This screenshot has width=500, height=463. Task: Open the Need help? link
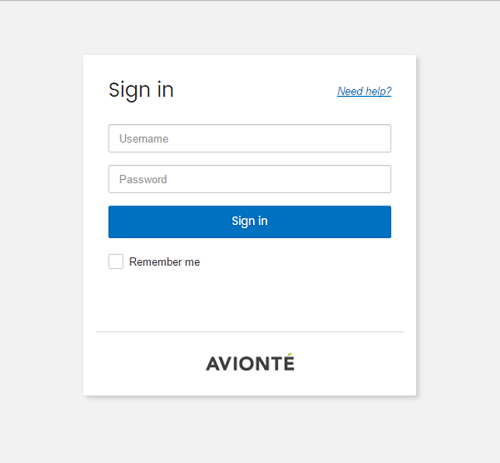pyautogui.click(x=364, y=91)
